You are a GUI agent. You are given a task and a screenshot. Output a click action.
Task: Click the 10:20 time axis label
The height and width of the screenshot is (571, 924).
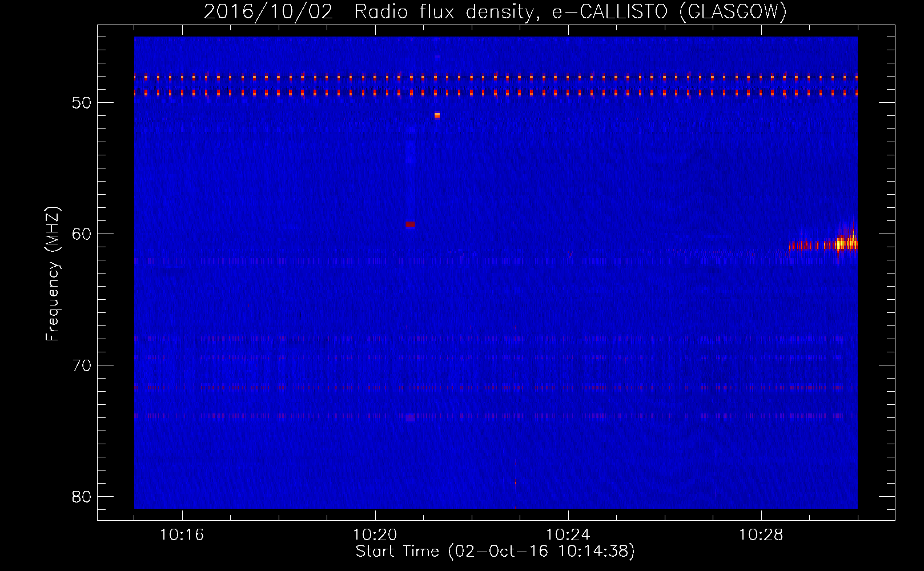375,535
